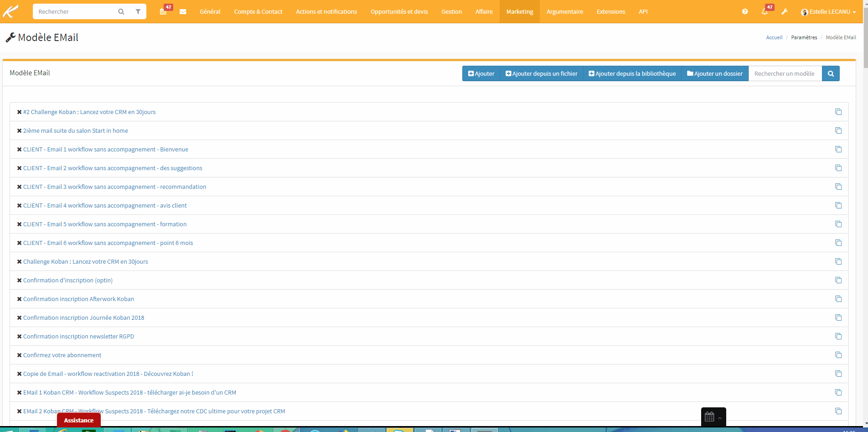Open 'EMail 2 Koban CRM - Workflow Suspects' template
This screenshot has width=868, height=432.
(154, 411)
